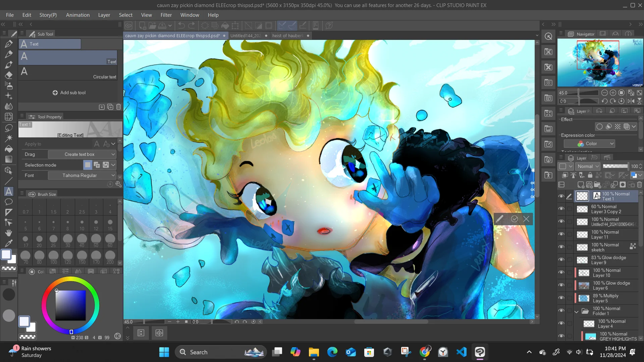Screen dimensions: 644x362
Task: Hide the Layer 11 layer
Action: 561,234
